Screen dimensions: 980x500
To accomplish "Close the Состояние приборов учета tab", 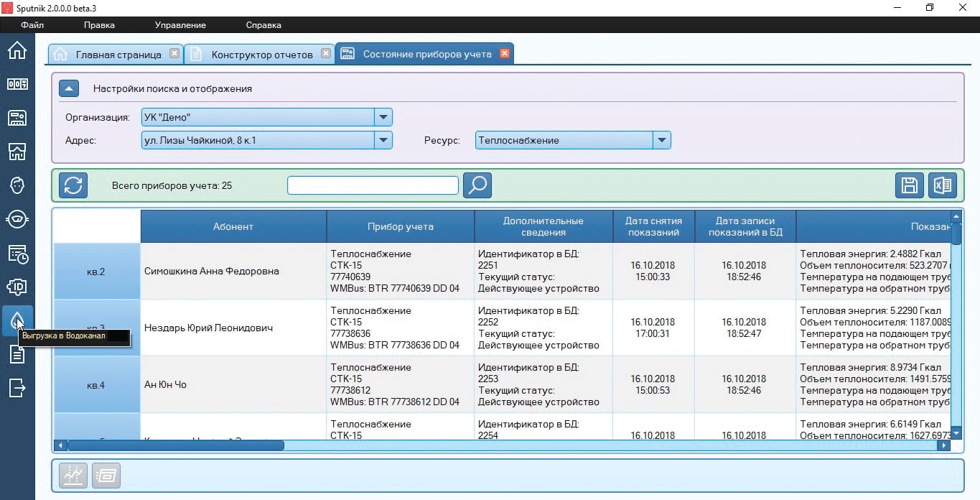I will (x=505, y=54).
